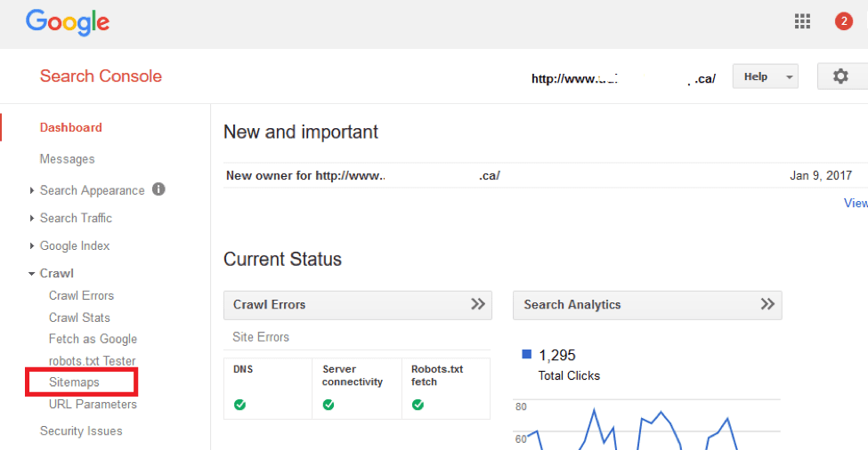The width and height of the screenshot is (868, 450).
Task: Click the 1,295 clicks value
Action: click(x=557, y=356)
